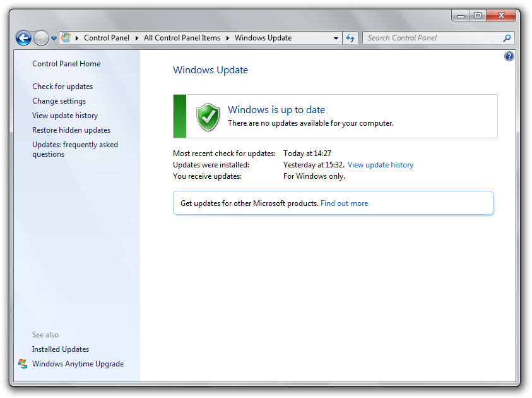
Task: Click the Refresh button beside the address bar
Action: click(350, 38)
